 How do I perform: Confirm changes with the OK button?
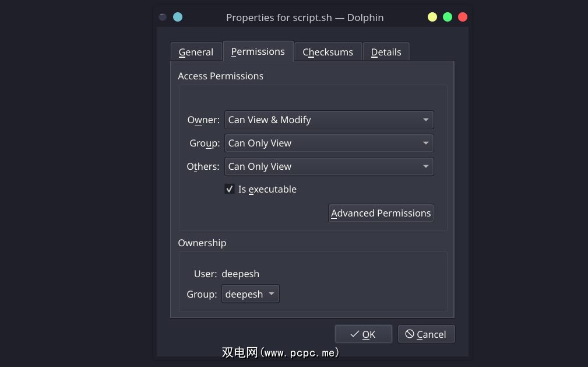tap(363, 334)
